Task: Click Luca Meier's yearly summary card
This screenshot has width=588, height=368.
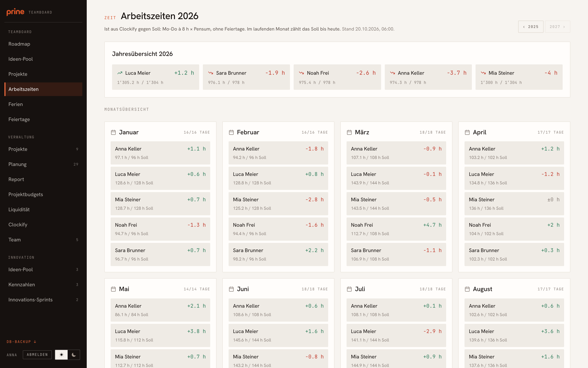Action: [155, 77]
